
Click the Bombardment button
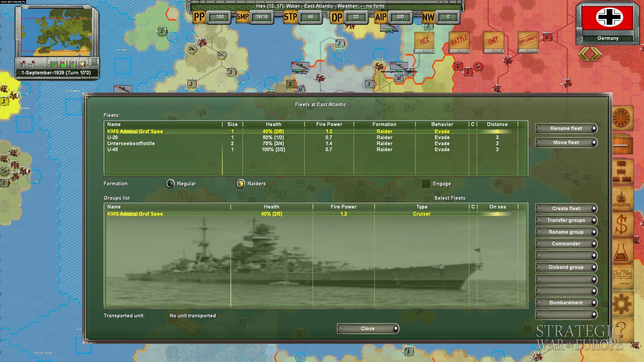566,303
